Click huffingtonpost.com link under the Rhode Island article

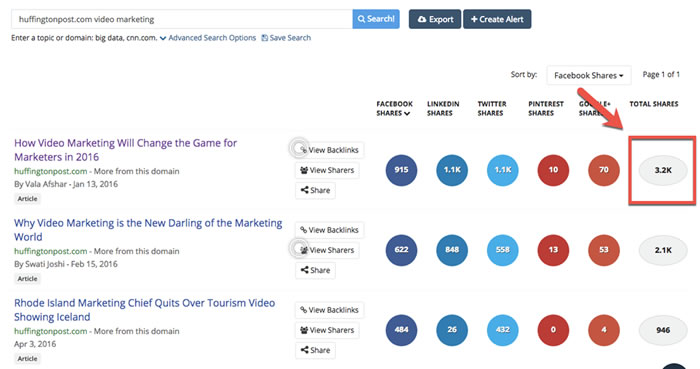(50, 331)
